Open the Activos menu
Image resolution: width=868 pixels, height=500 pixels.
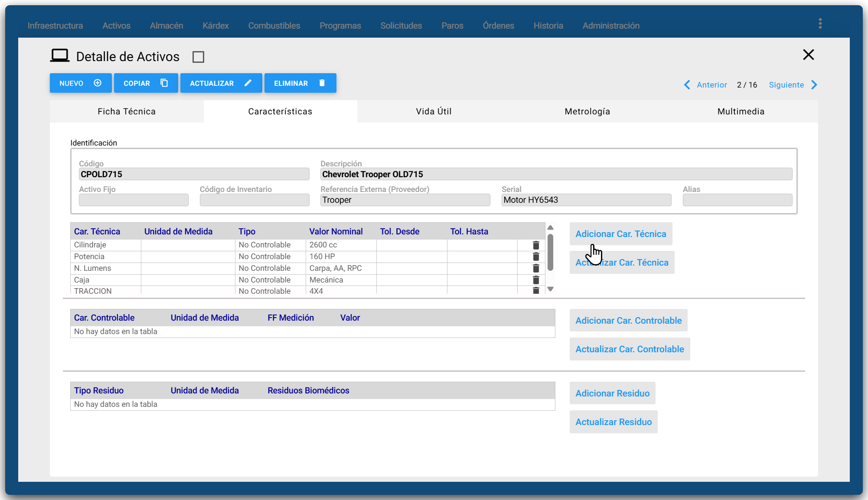tap(116, 26)
